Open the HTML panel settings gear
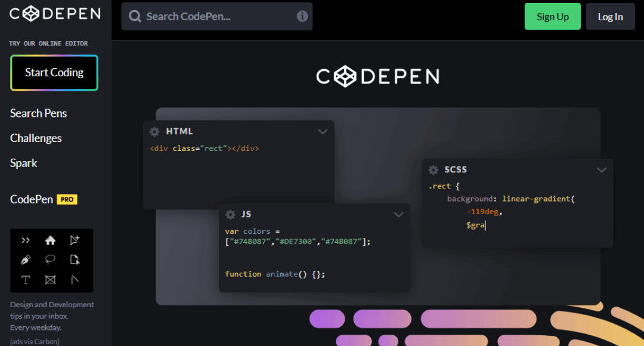This screenshot has width=644, height=346. pyautogui.click(x=154, y=131)
